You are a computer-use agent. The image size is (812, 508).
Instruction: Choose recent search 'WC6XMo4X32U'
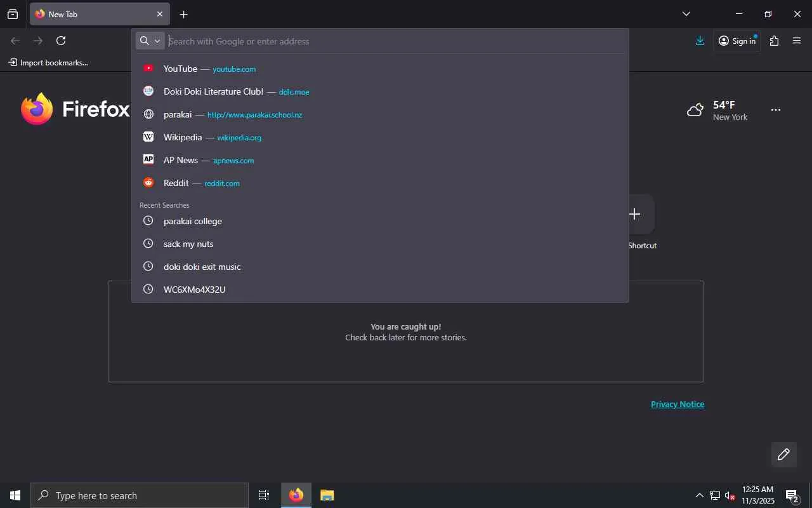click(x=380, y=290)
